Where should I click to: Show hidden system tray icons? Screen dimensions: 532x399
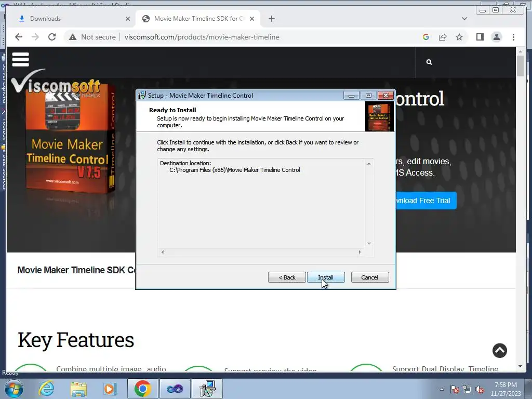pos(442,389)
